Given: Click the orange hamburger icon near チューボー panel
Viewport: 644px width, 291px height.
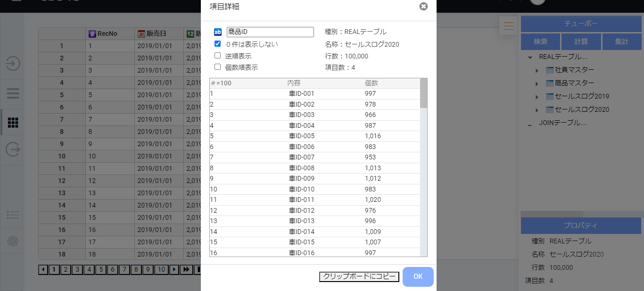Looking at the screenshot, I should tap(508, 26).
